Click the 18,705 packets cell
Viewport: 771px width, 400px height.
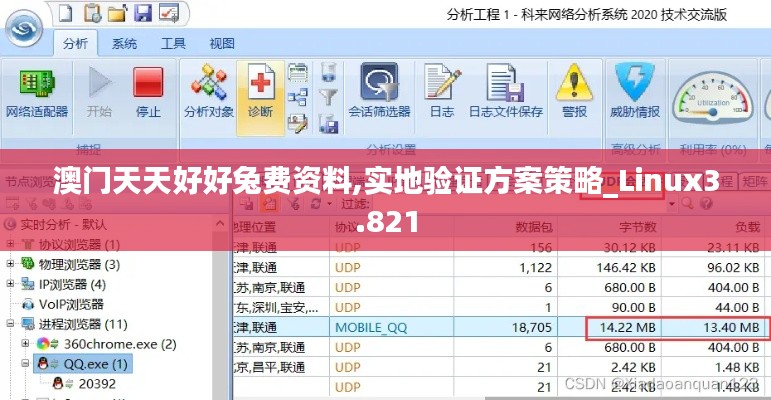pyautogui.click(x=505, y=327)
